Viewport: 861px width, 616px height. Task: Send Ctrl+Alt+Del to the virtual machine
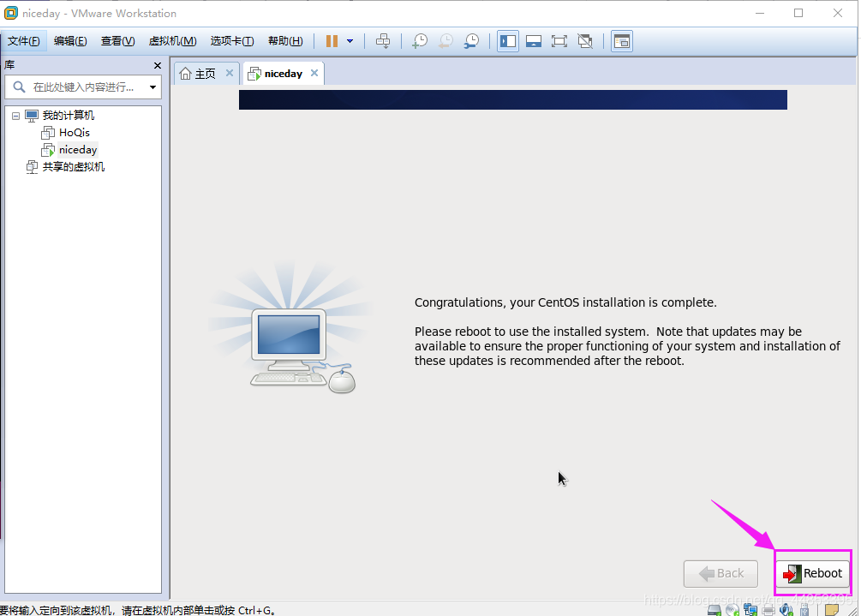(383, 41)
